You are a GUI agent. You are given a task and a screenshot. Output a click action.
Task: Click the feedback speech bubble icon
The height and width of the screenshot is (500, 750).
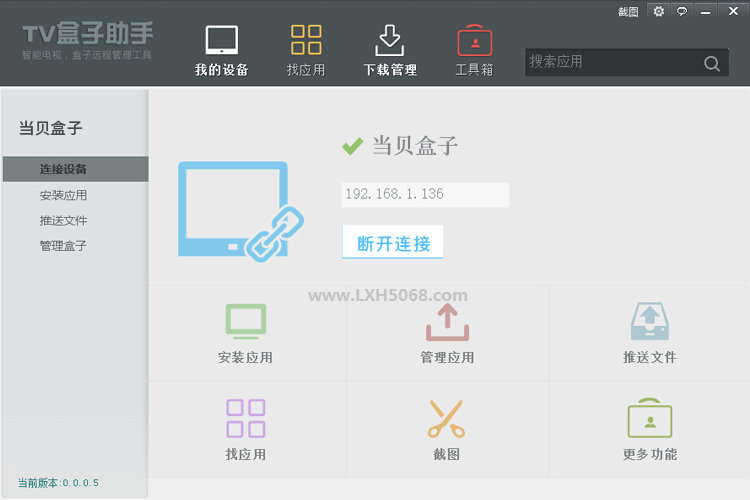click(682, 11)
